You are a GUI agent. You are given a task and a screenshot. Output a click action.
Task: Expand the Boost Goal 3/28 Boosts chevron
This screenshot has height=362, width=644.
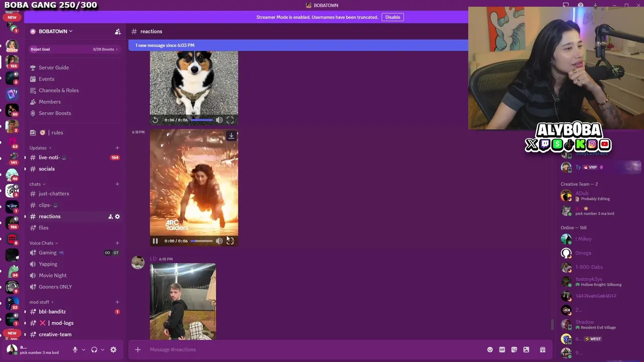pos(117,49)
